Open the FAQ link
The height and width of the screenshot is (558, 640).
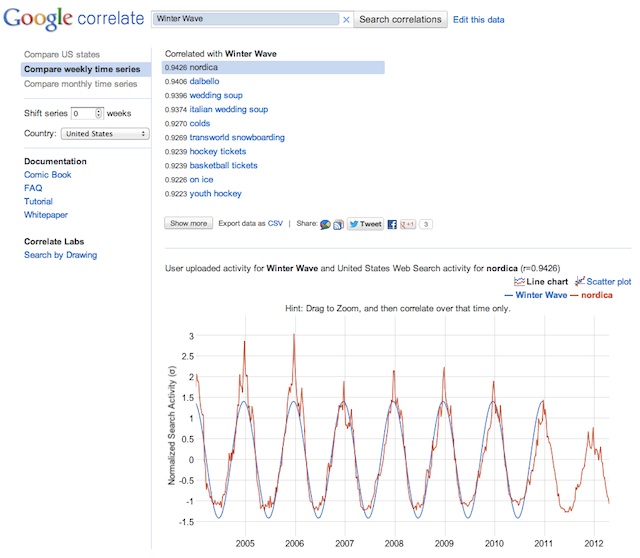tap(33, 188)
